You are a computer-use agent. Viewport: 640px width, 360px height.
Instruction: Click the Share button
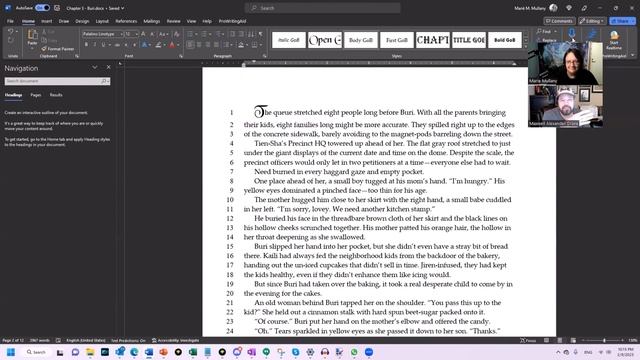(622, 21)
